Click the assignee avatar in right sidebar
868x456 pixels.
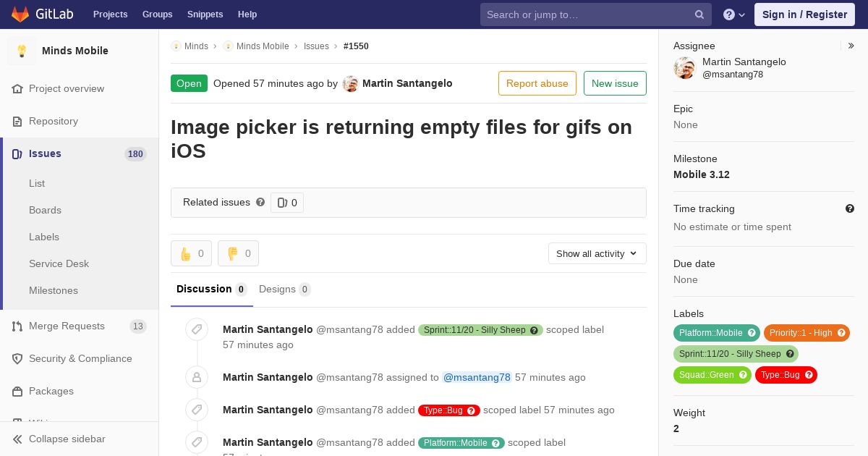pos(684,68)
